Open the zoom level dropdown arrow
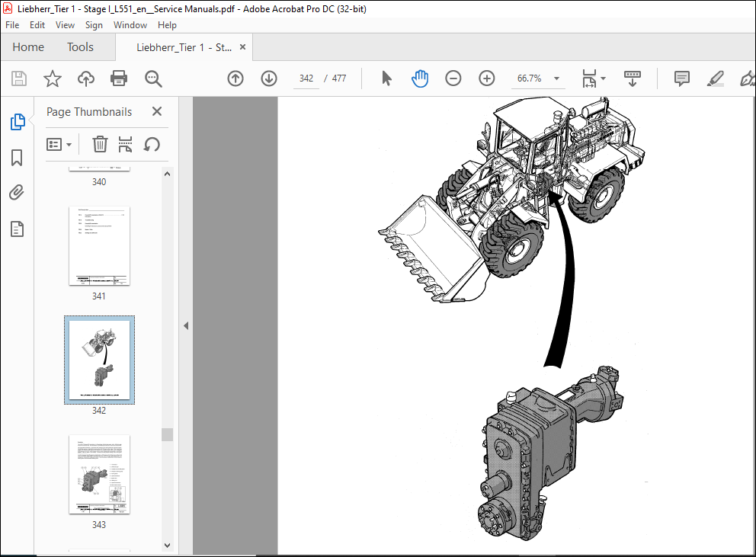The height and width of the screenshot is (557, 756). 556,78
